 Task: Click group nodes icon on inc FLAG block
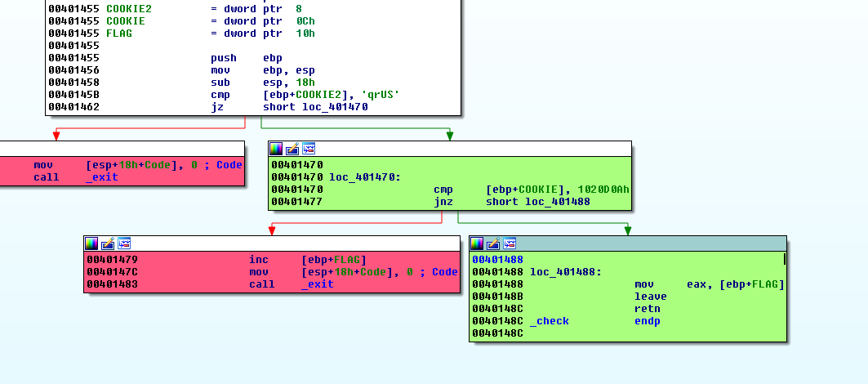coord(124,243)
